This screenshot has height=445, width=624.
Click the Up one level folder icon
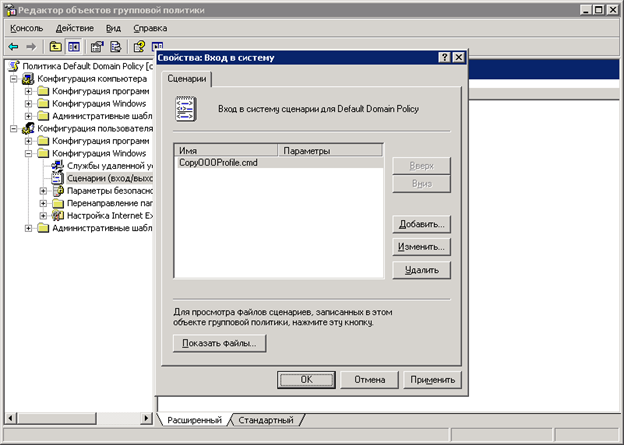55,46
